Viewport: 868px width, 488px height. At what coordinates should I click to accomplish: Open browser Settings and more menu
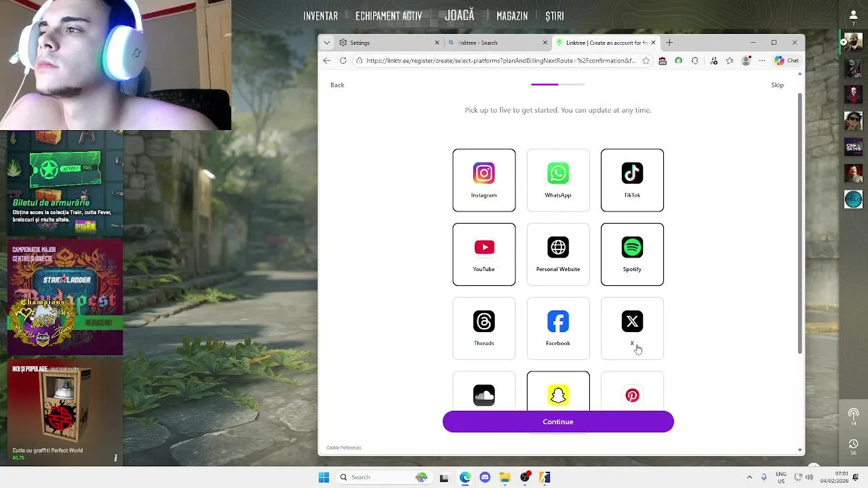(762, 60)
